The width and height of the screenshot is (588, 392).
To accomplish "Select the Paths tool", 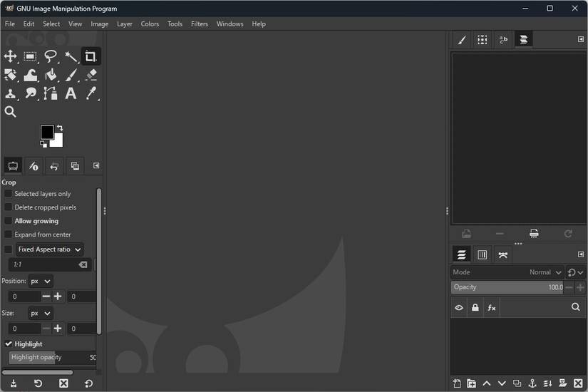I will [x=51, y=93].
